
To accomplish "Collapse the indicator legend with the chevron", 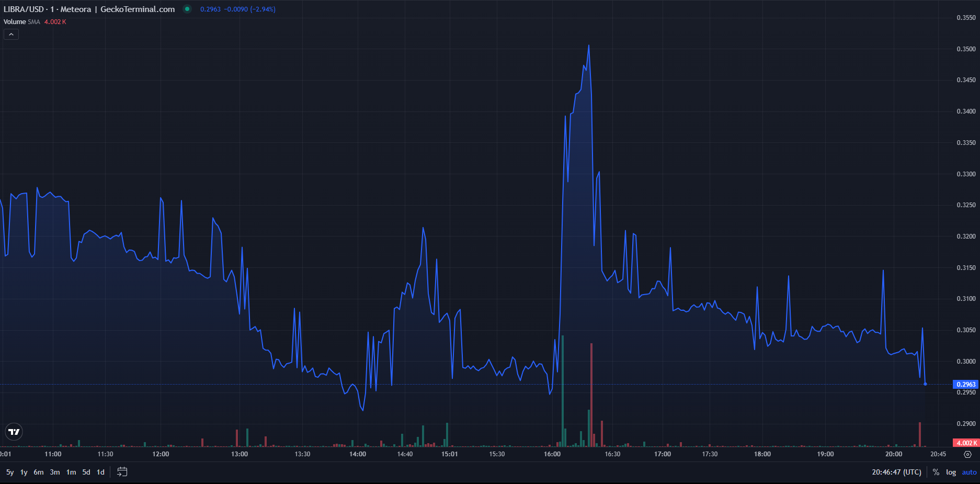I will (11, 35).
